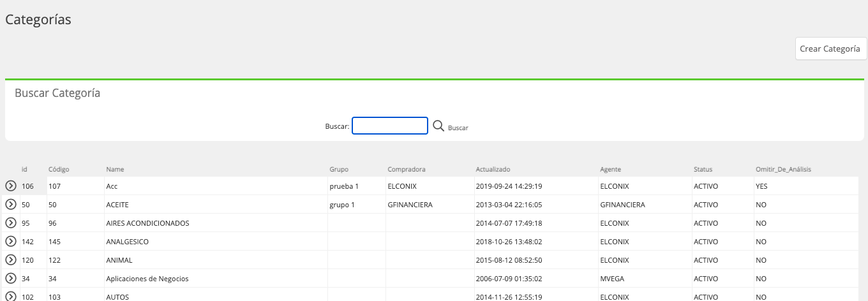Expand the Acc row arrow icon
The width and height of the screenshot is (868, 301).
(11, 186)
